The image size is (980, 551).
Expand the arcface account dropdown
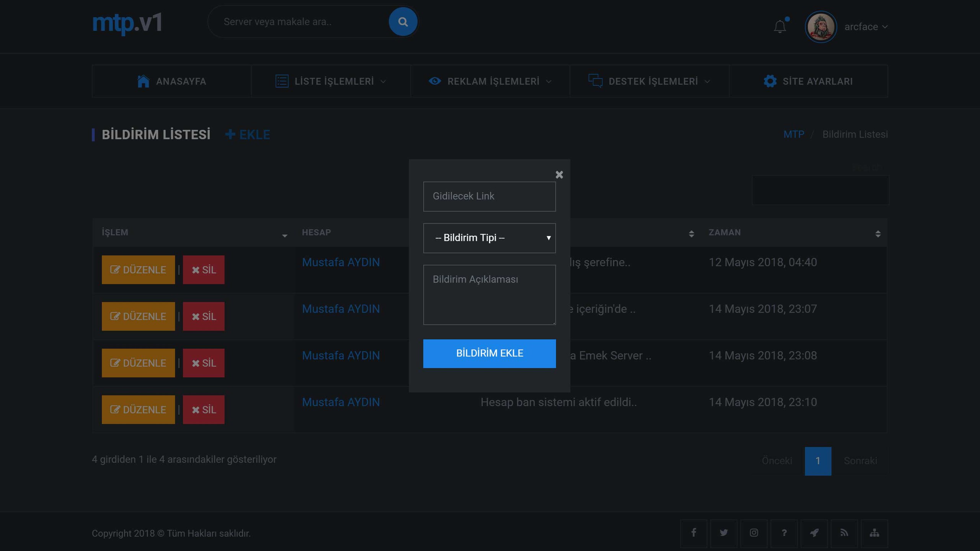(x=866, y=27)
